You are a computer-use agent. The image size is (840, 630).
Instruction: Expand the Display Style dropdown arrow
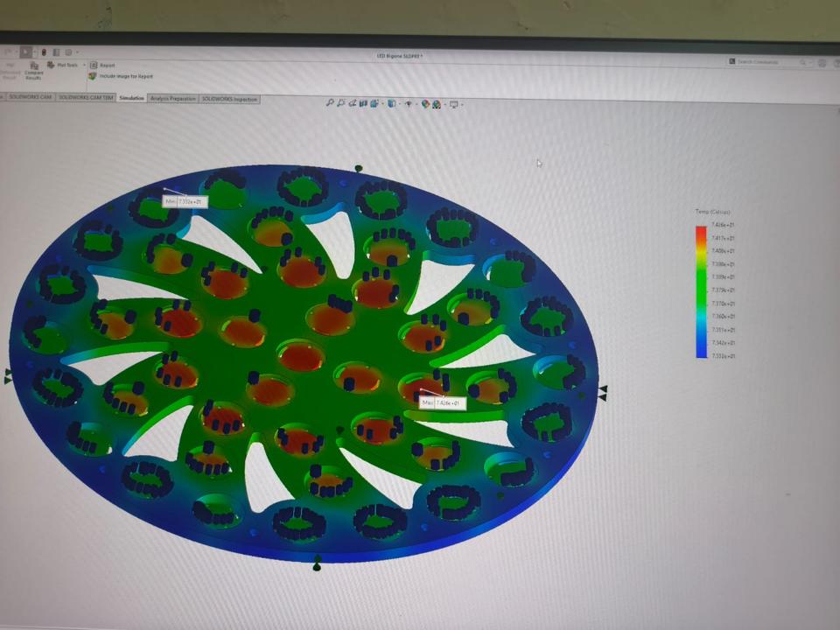click(x=399, y=104)
